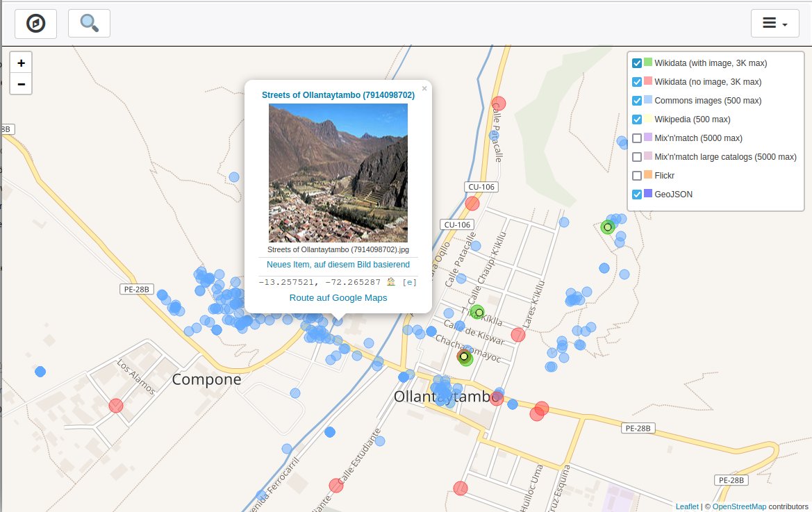Toggle off the Commons images (500 max) layer
The height and width of the screenshot is (512, 812).
637,100
